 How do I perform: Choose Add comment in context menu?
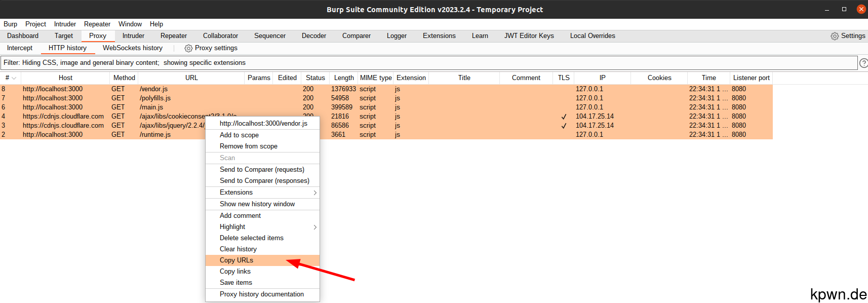[x=262, y=216]
